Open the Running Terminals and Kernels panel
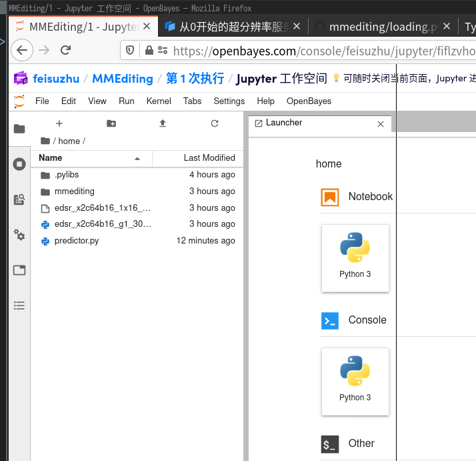This screenshot has height=461, width=476. tap(19, 164)
